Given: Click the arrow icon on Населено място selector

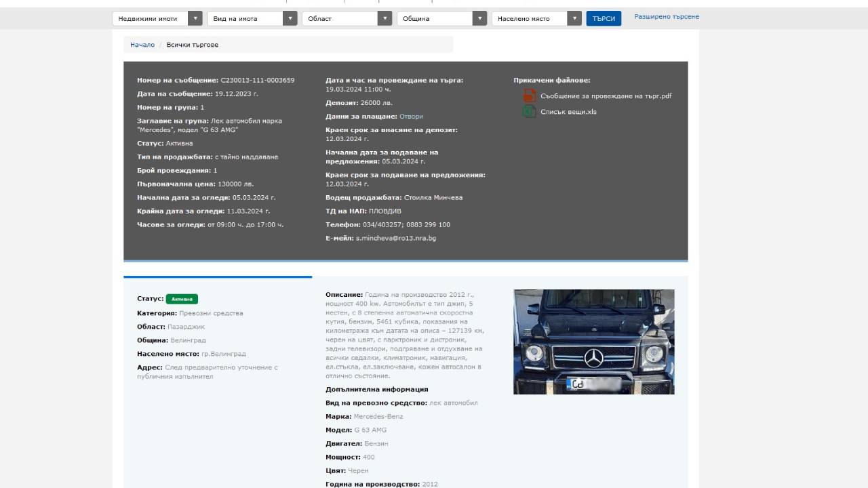Looking at the screenshot, I should click(574, 18).
